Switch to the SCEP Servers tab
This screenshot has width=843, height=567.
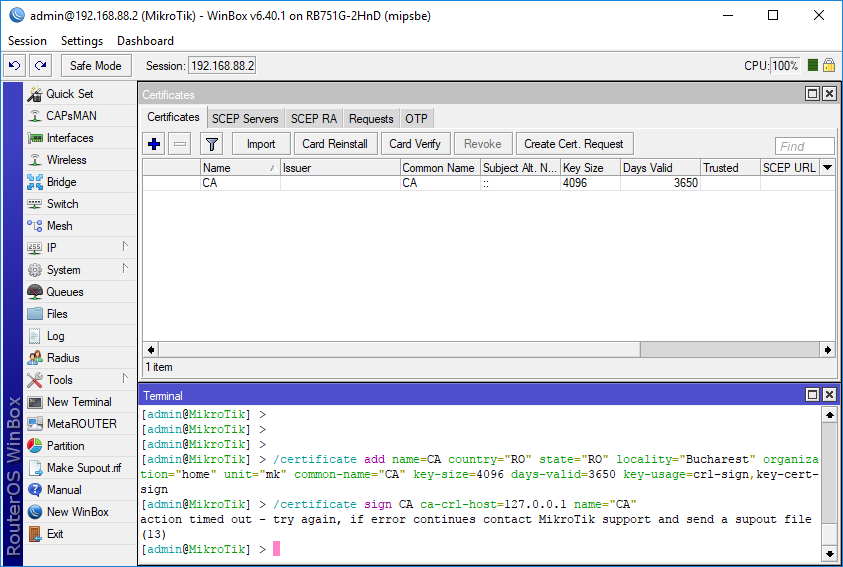pos(245,119)
